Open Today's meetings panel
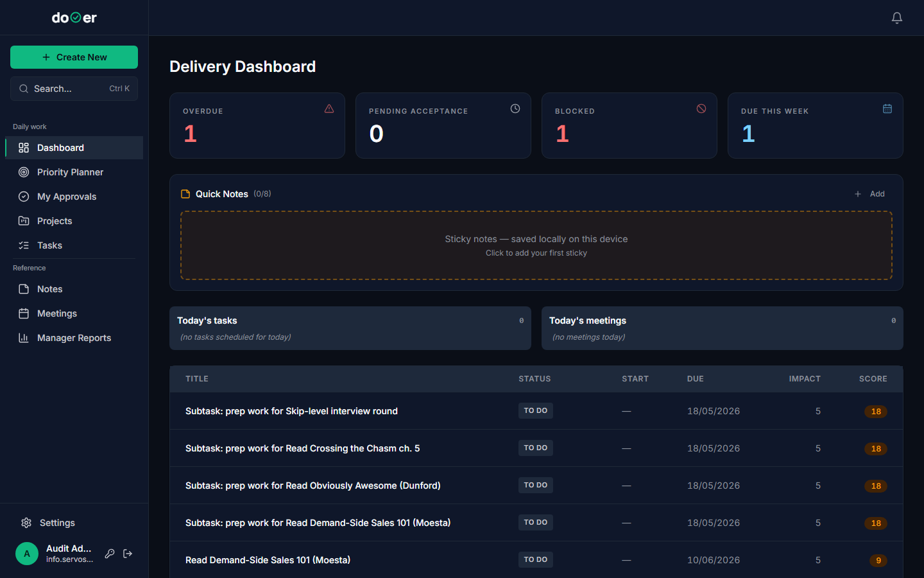This screenshot has width=924, height=578. tap(723, 328)
